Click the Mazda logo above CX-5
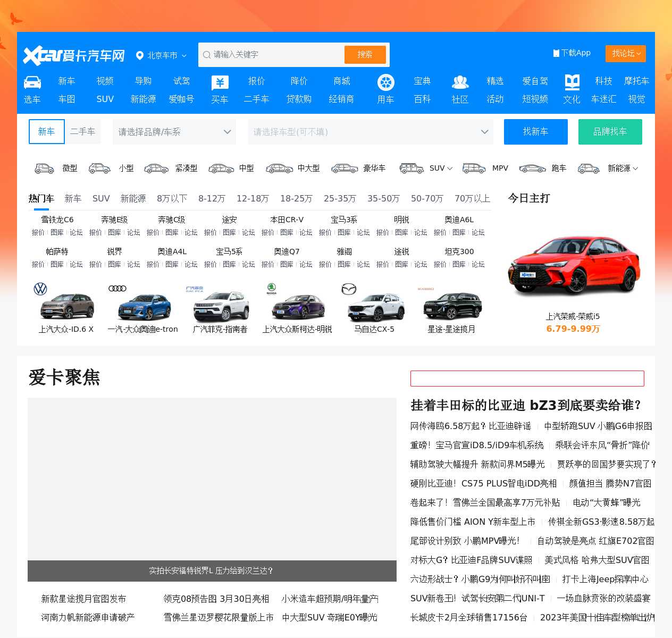This screenshot has height=638, width=672. tap(349, 289)
